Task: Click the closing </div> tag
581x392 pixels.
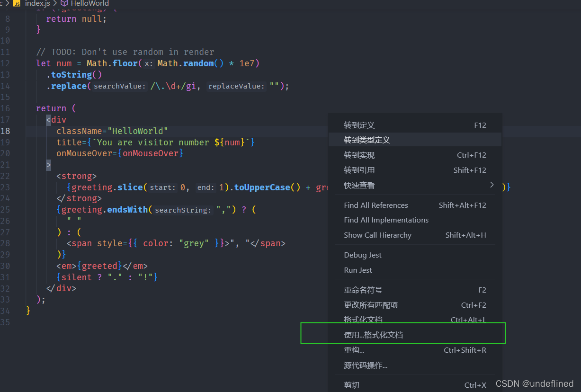Action: [61, 288]
